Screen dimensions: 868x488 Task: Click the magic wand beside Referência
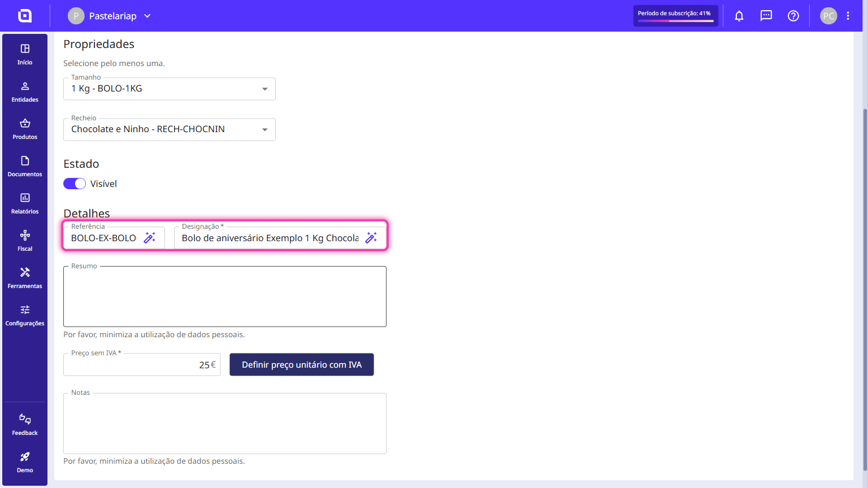[x=150, y=238]
